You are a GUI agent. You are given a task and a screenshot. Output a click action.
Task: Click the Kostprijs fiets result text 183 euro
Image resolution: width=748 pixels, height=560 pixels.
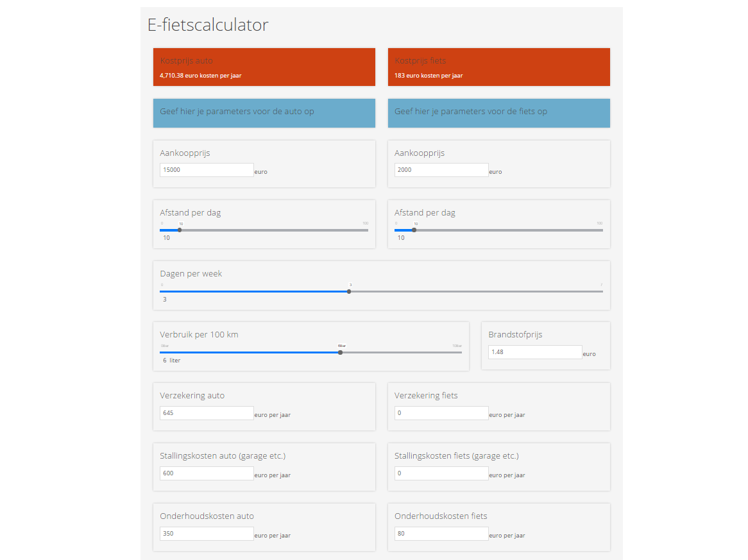click(x=429, y=75)
